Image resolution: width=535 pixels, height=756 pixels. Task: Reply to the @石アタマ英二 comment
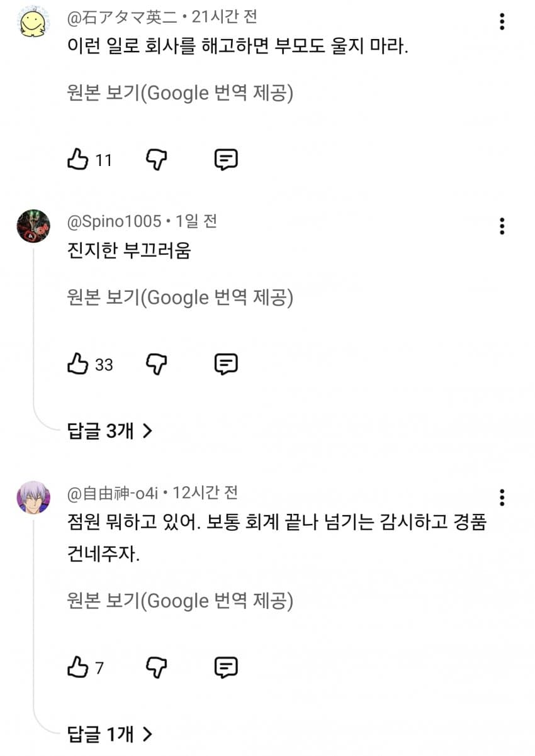226,160
